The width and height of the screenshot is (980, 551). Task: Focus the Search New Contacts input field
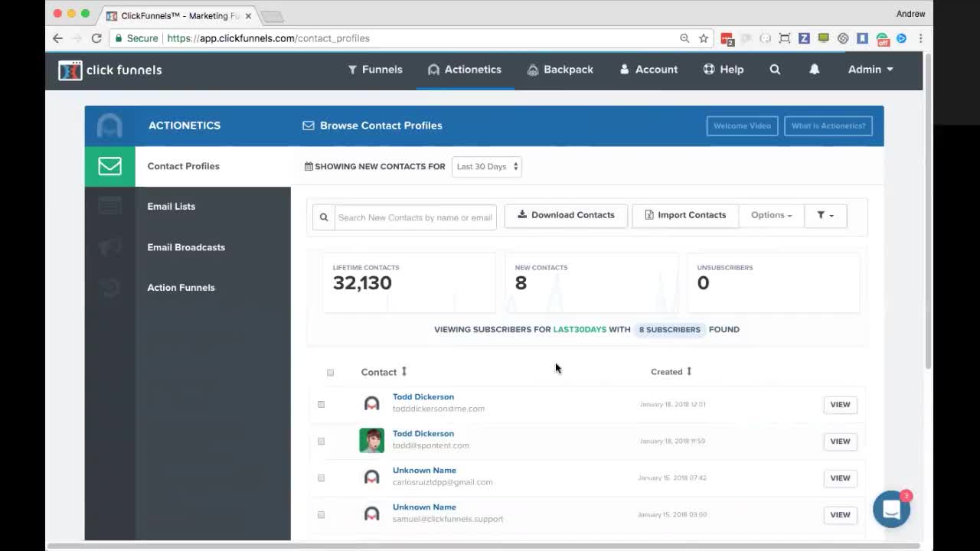point(416,217)
